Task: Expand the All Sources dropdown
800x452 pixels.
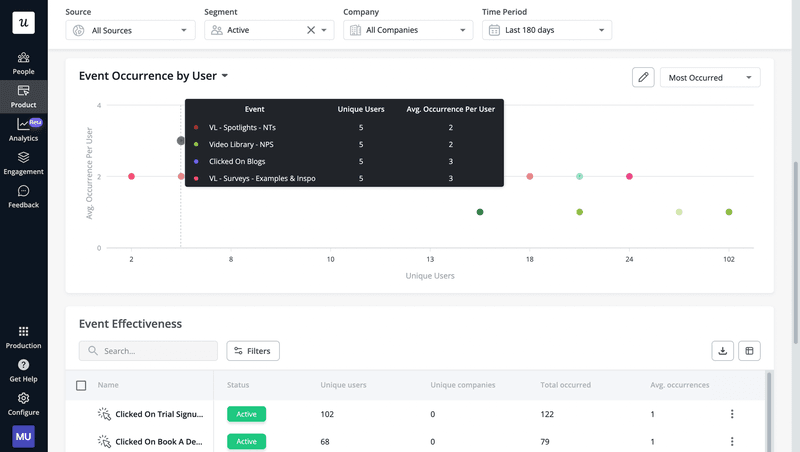Action: [x=130, y=30]
